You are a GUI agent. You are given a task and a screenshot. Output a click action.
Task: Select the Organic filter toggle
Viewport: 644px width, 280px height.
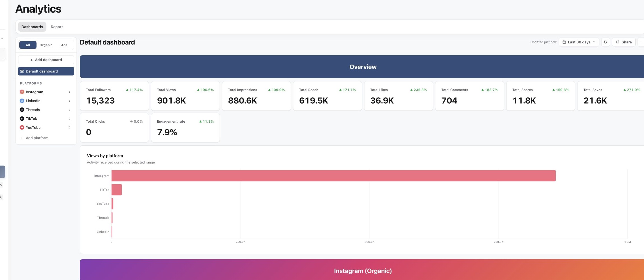point(46,45)
